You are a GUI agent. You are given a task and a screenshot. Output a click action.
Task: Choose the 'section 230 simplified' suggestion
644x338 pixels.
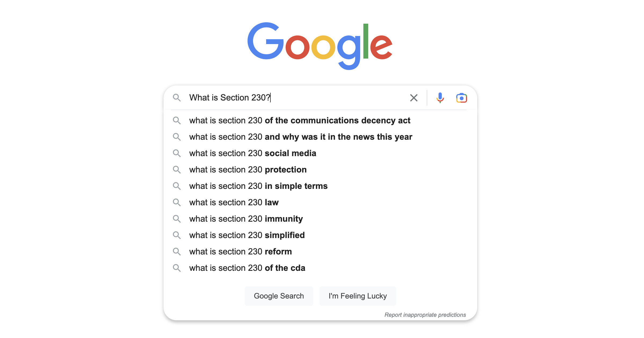coord(247,235)
